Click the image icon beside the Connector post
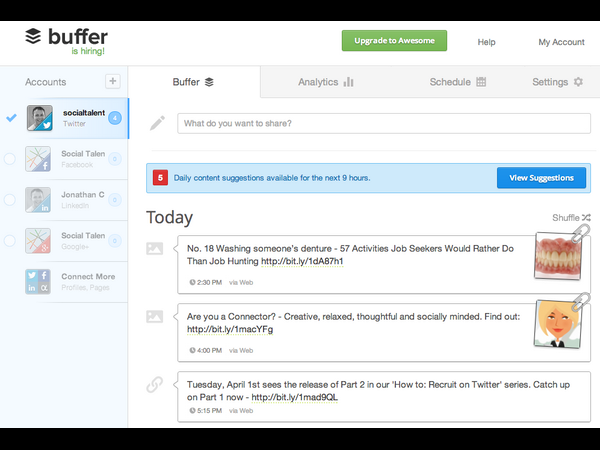The height and width of the screenshot is (450, 600). click(x=155, y=316)
